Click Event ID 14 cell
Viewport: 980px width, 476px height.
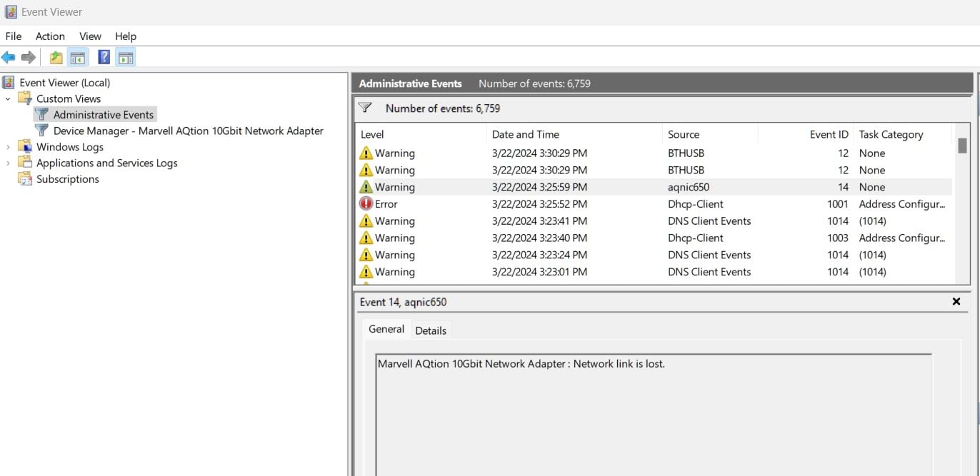(843, 187)
